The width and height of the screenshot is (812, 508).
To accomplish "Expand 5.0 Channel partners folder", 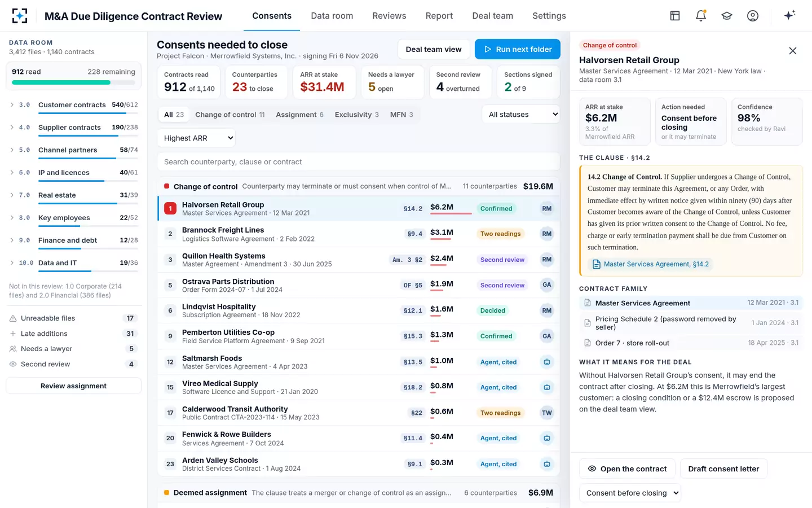I will [x=12, y=150].
